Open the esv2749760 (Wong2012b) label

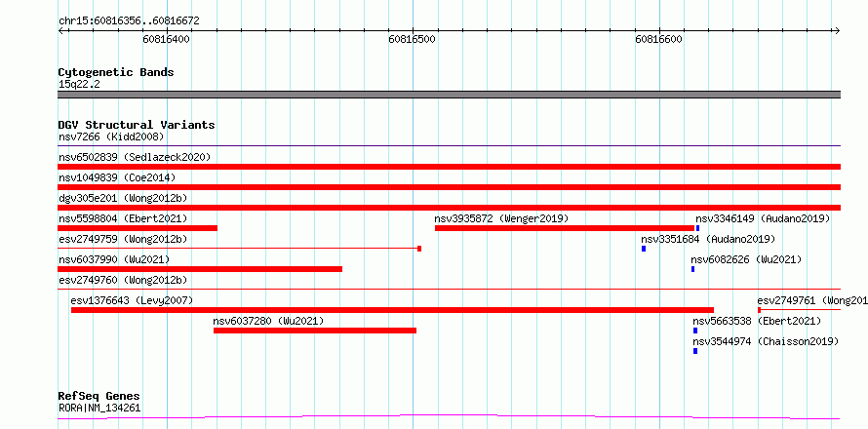coord(123,280)
